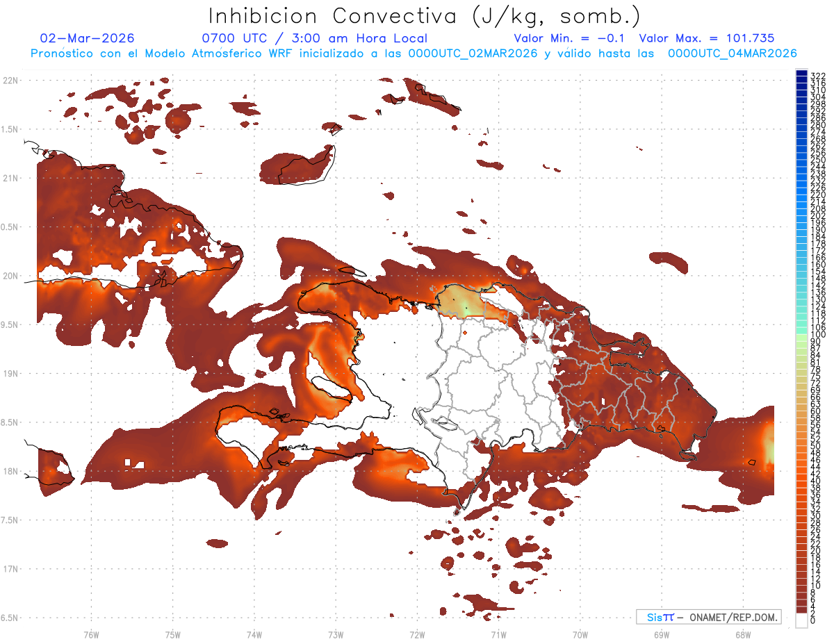Select the "Valor Min. = -0.1" text
Screen dimensions: 834x644
click(x=571, y=38)
